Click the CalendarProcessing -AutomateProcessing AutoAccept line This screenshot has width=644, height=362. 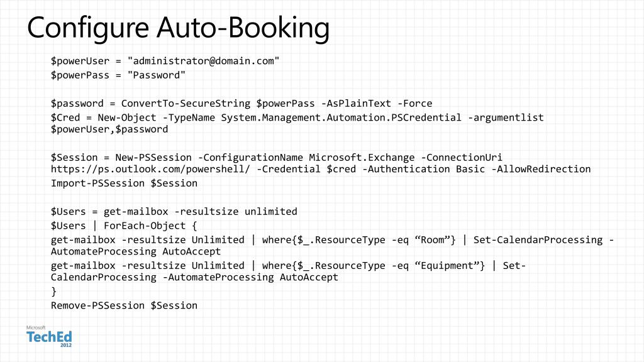pos(195,277)
